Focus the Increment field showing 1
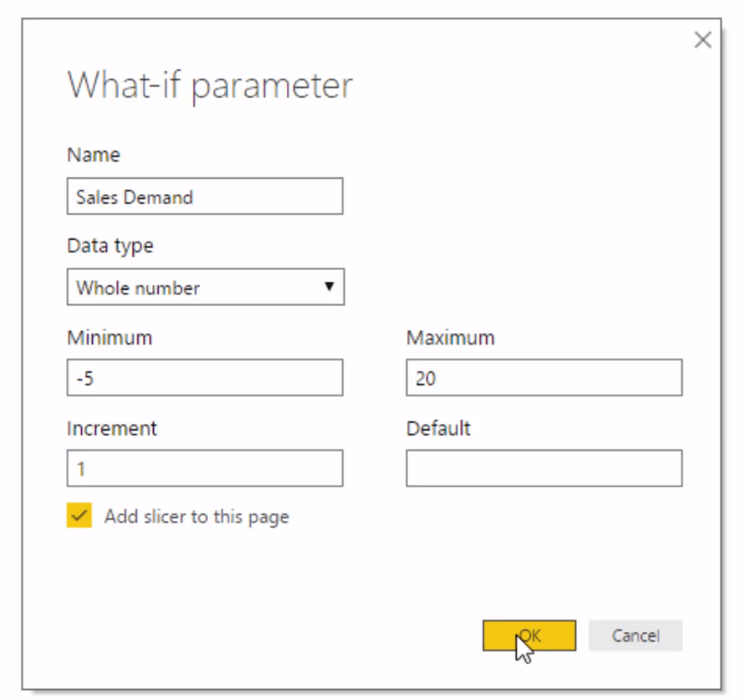The image size is (741, 700). coord(205,468)
